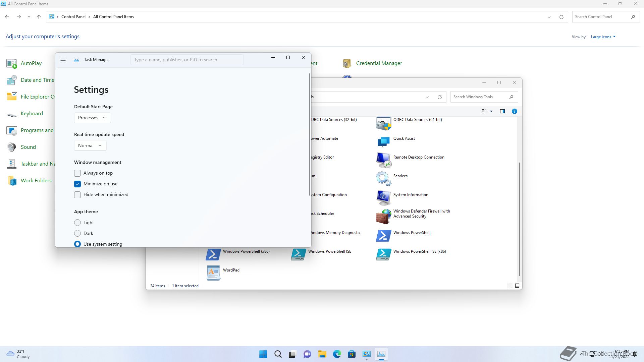Click Control Panel breadcrumb segment
The image size is (644, 362).
(x=73, y=17)
